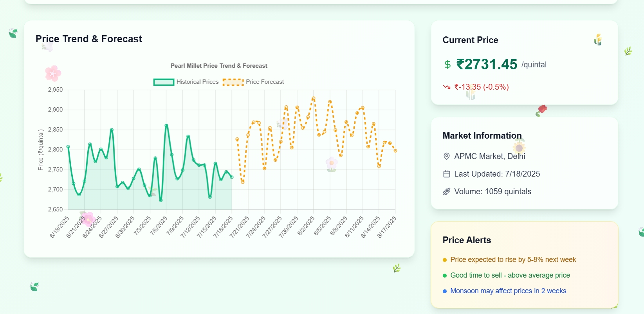Click wheat icon in Current Price card corner

click(598, 40)
